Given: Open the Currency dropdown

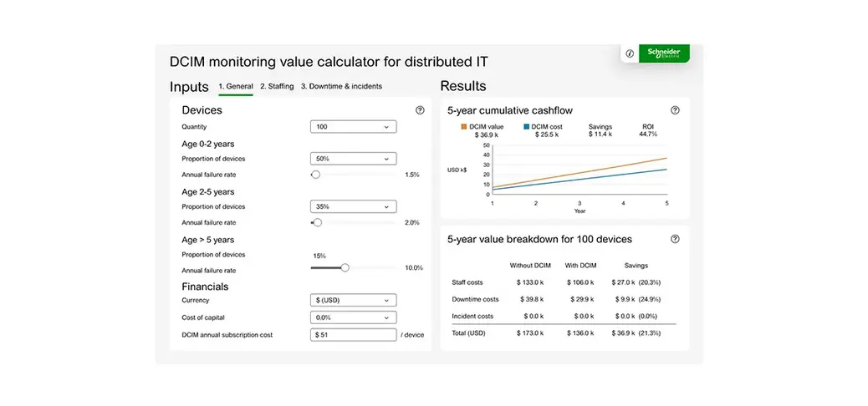Looking at the screenshot, I should click(354, 301).
